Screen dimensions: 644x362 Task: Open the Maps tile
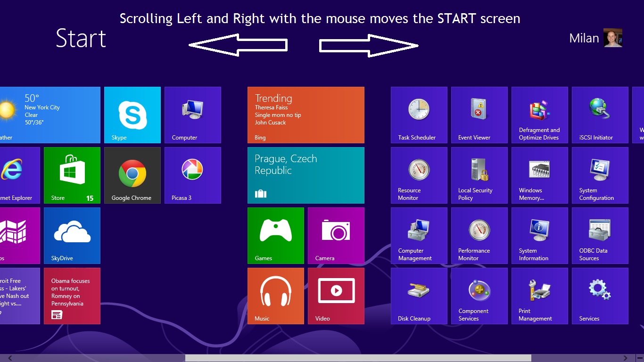click(20, 236)
